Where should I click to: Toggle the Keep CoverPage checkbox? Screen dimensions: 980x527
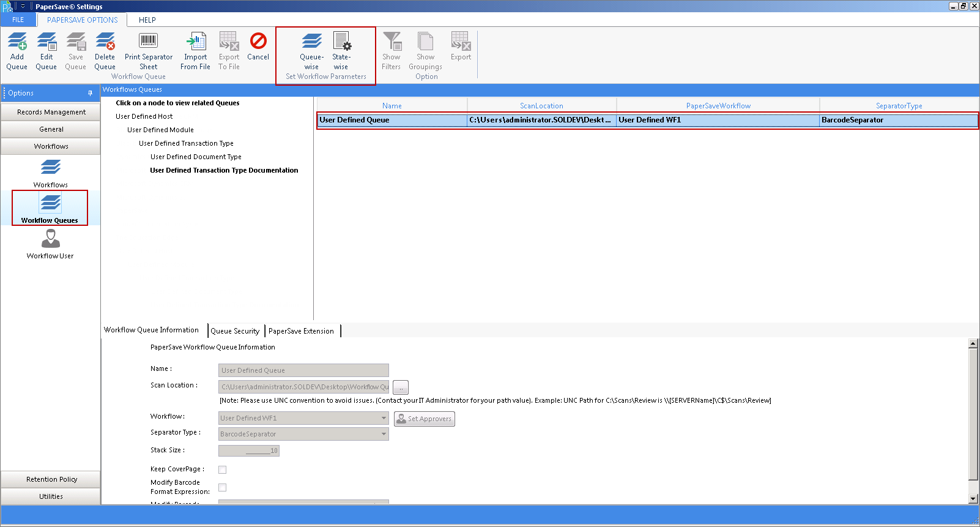[x=223, y=469]
